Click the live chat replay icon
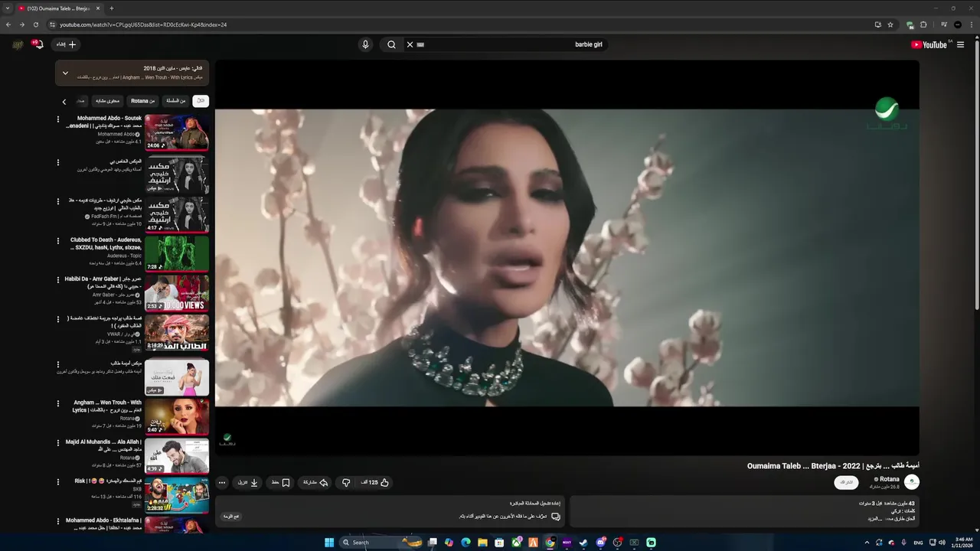Screen dimensions: 980x551 [556, 517]
